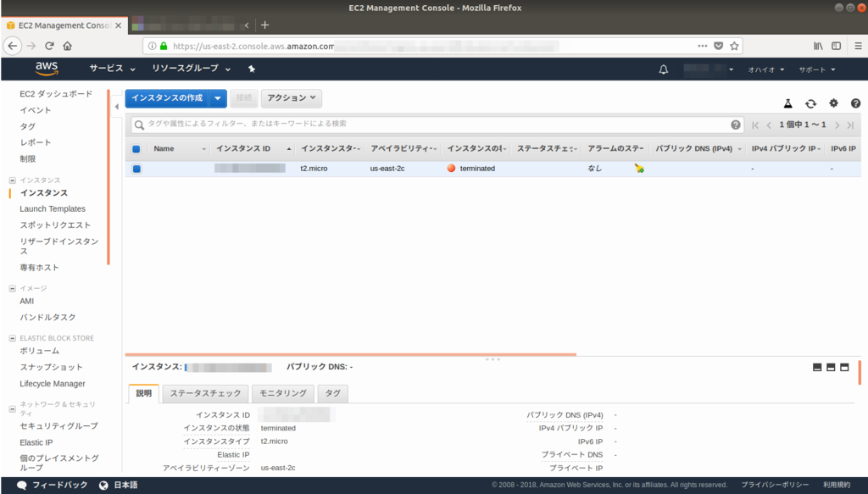Open the アクション dropdown
This screenshot has width=868, height=494.
pos(292,98)
